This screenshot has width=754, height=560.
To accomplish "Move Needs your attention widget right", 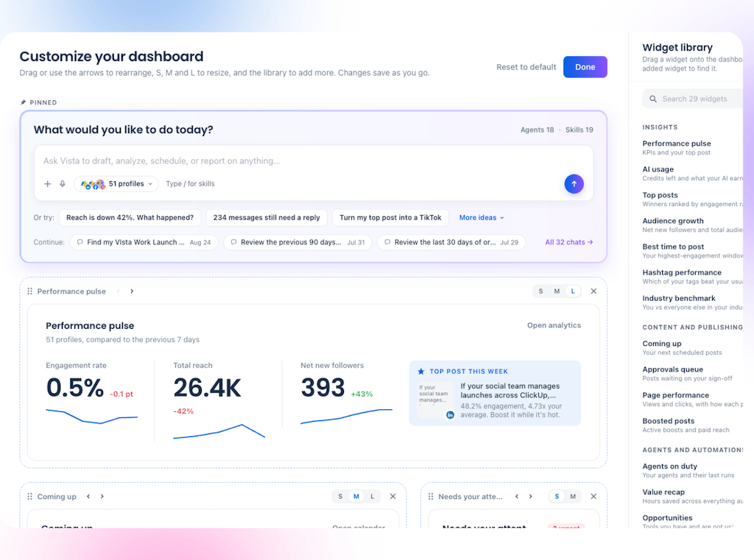I will point(530,497).
